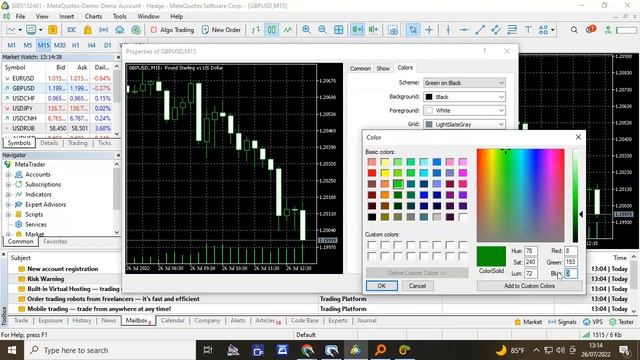
Task: Pick the bright red basic color swatch
Action: pyautogui.click(x=372, y=173)
